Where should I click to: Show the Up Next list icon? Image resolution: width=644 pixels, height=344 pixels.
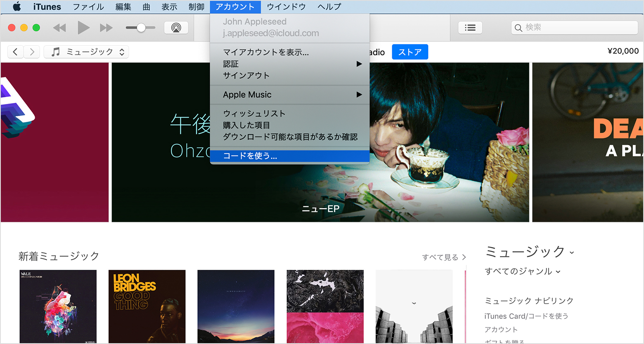tap(470, 28)
